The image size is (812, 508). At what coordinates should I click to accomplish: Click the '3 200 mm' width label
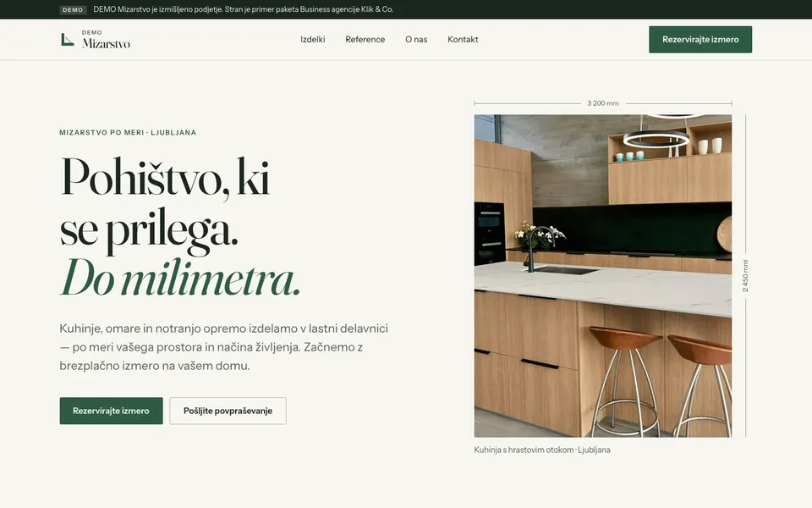point(603,103)
